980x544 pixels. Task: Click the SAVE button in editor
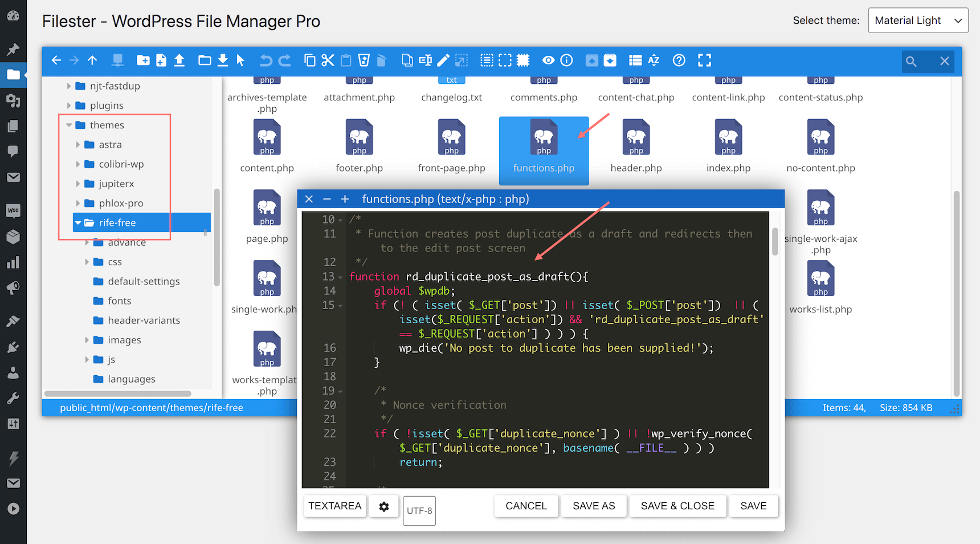point(753,506)
